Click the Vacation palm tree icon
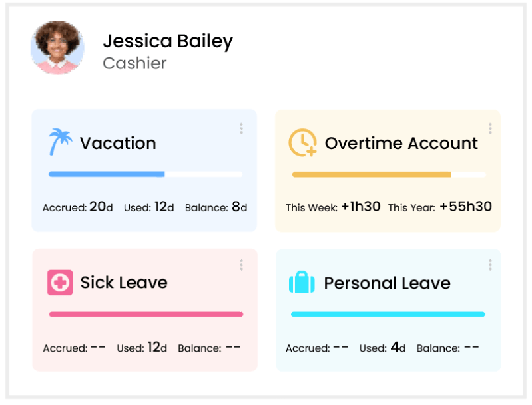The image size is (532, 405). click(60, 142)
